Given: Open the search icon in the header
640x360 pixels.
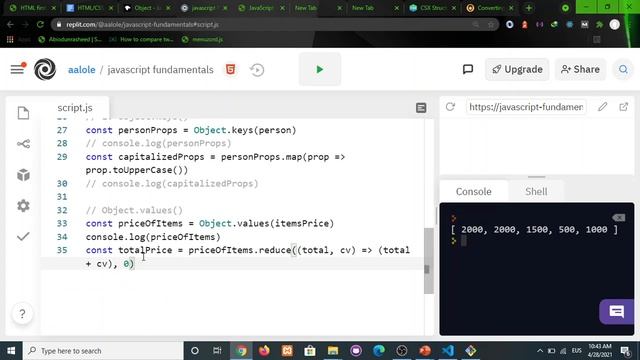Looking at the screenshot, I should pyautogui.click(x=623, y=69).
